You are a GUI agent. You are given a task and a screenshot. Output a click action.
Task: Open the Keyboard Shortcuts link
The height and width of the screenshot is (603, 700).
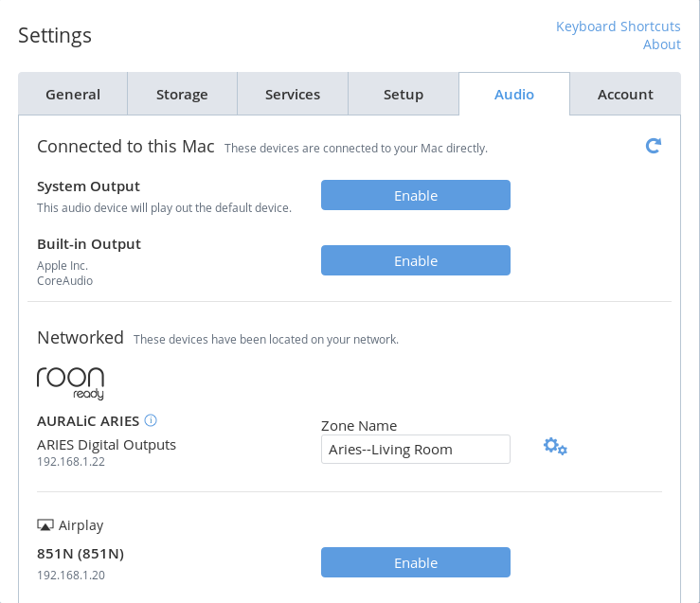[x=618, y=27]
